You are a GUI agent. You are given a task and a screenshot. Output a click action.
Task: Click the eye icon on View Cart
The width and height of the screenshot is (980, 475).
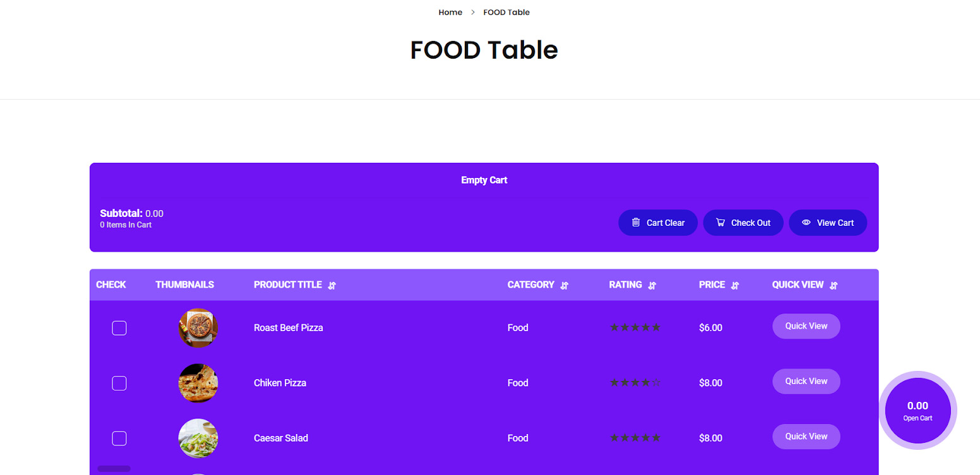click(x=806, y=223)
